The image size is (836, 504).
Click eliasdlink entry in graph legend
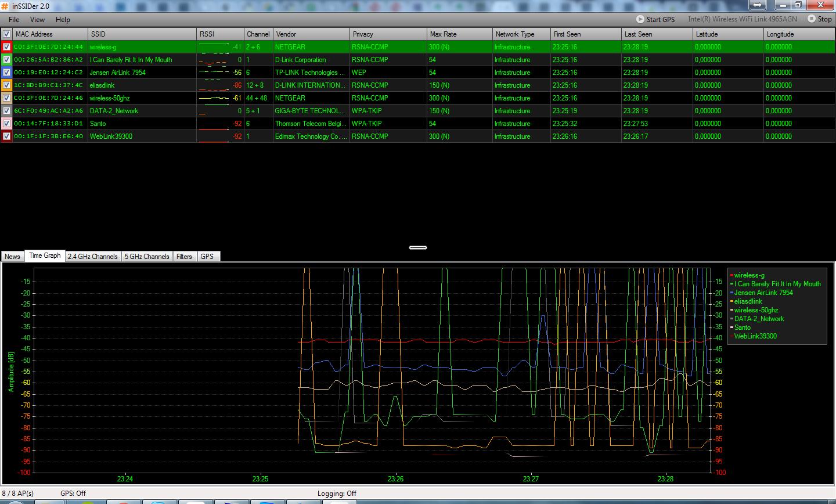coord(747,301)
